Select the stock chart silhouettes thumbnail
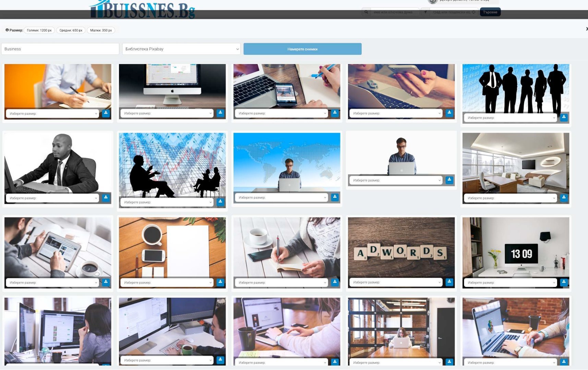Image resolution: width=588 pixels, height=370 pixels. (x=172, y=164)
